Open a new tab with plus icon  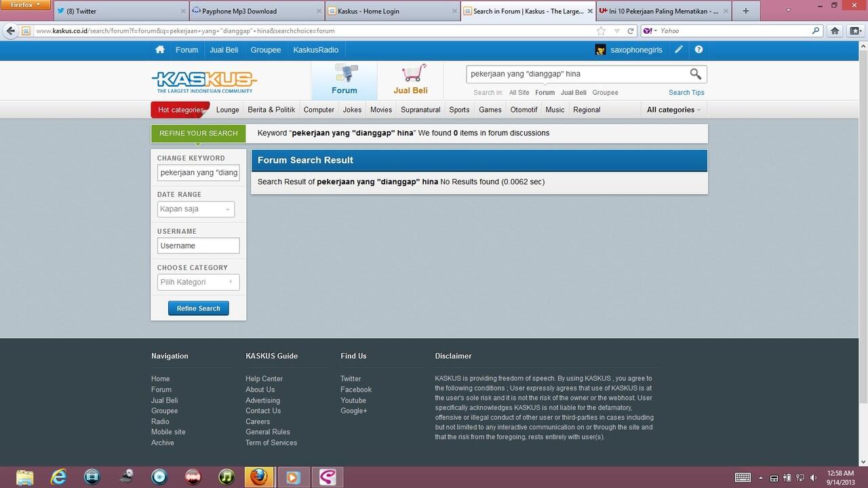point(746,11)
